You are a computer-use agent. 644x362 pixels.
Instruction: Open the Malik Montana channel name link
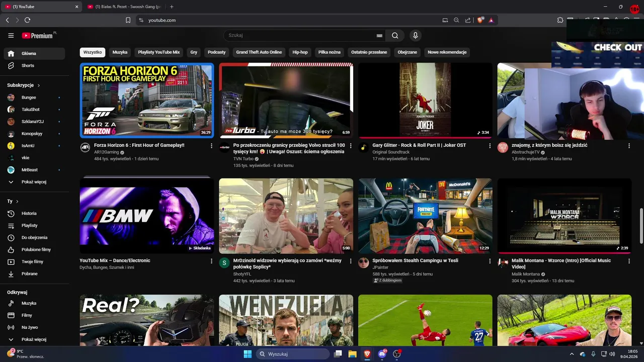pos(526,274)
